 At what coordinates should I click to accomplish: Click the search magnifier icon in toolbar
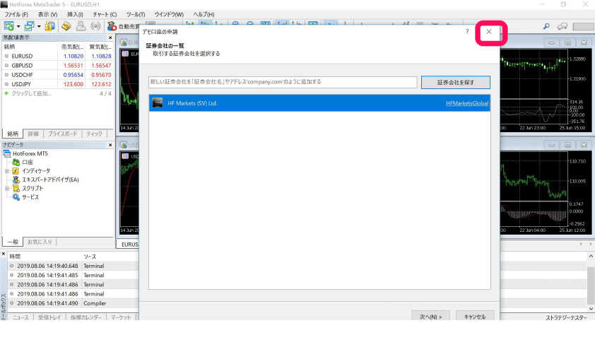click(546, 26)
